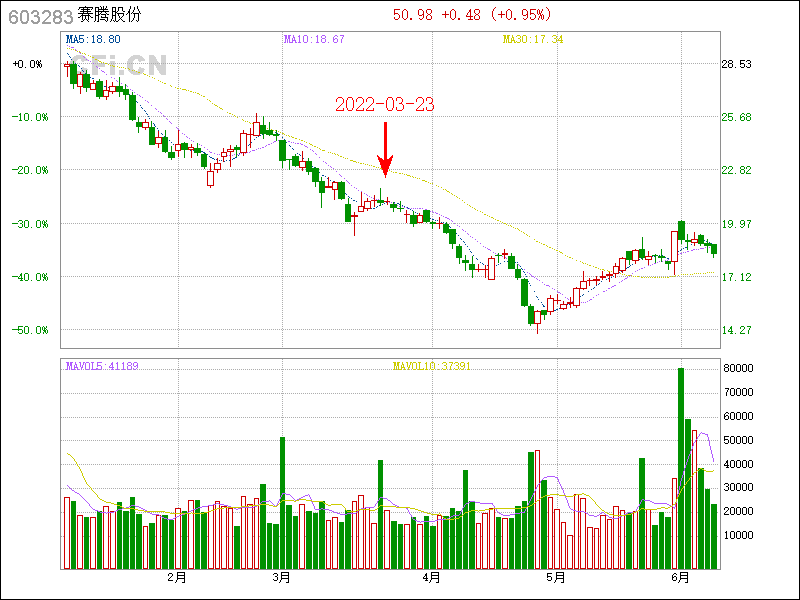This screenshot has height=600, width=800.
Task: Click the MAVOL5:41189 volume label
Action: point(102,366)
